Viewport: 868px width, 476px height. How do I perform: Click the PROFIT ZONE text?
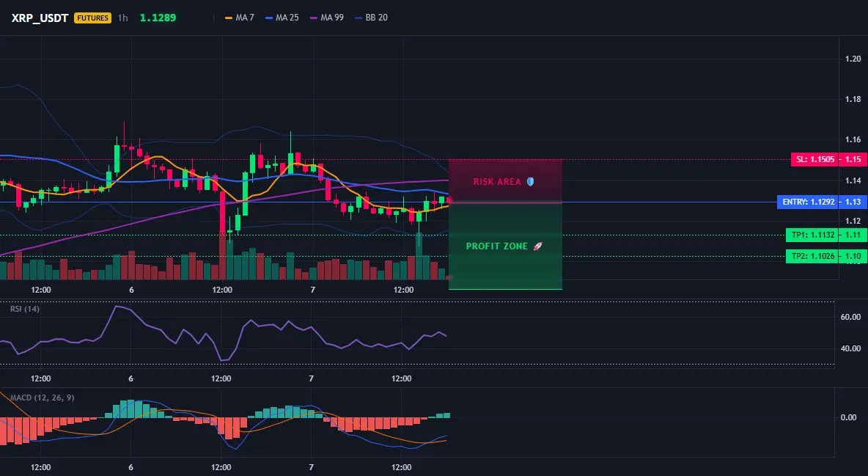tap(497, 246)
